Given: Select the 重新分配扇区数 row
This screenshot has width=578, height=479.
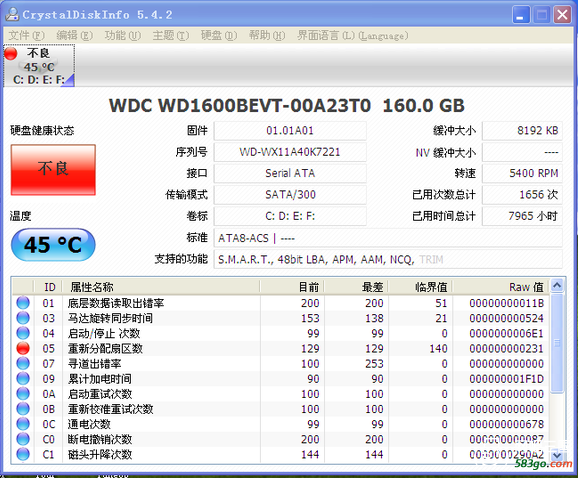Looking at the screenshot, I should coord(281,348).
